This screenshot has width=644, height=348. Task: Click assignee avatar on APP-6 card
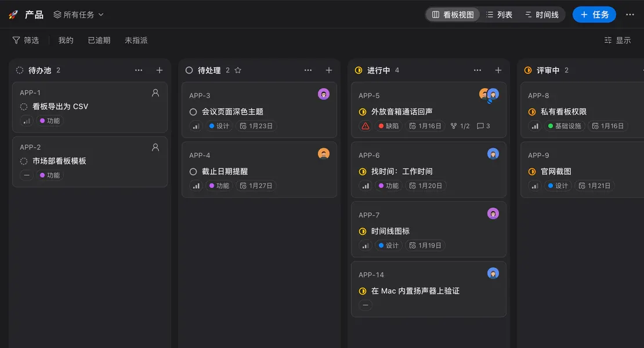click(493, 154)
